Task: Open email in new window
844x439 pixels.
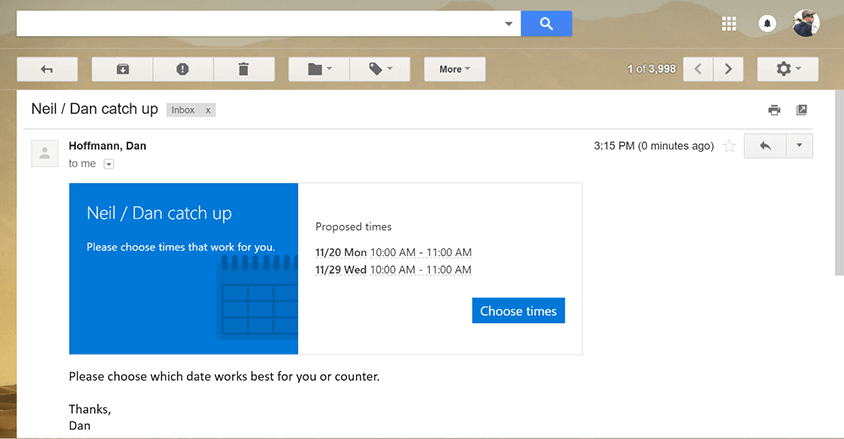Action: (801, 110)
